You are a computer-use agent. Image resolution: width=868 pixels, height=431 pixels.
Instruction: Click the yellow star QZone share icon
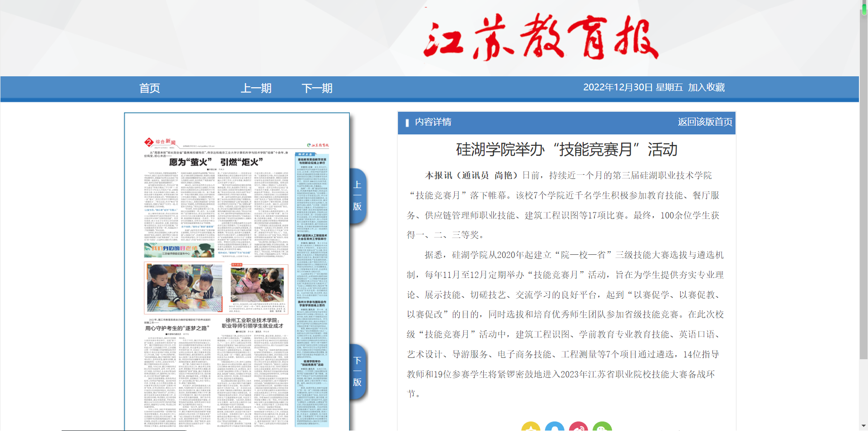pos(530,427)
